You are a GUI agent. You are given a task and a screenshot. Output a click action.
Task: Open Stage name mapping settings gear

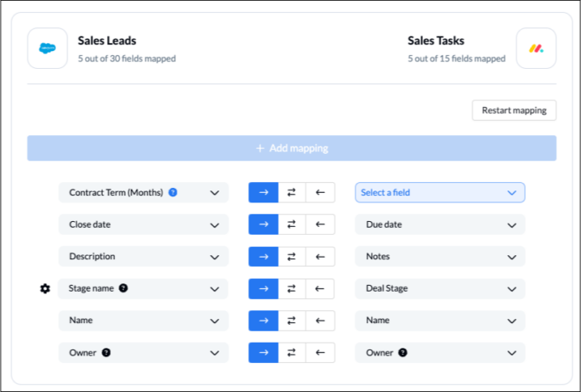[x=45, y=288]
